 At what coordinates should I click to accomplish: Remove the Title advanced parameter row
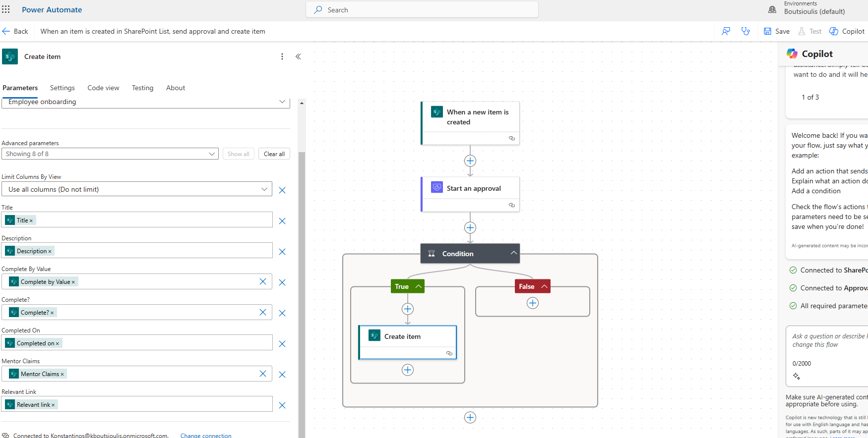(x=282, y=221)
